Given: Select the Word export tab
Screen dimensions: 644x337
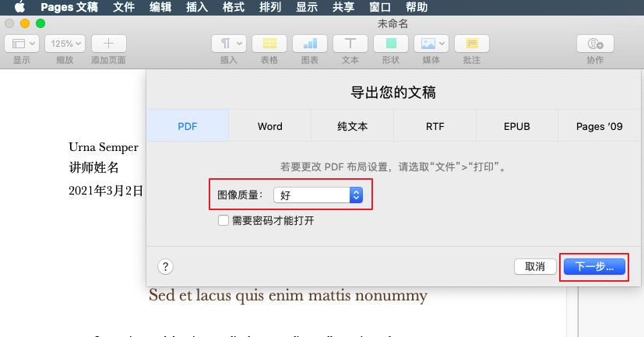Looking at the screenshot, I should coord(270,126).
